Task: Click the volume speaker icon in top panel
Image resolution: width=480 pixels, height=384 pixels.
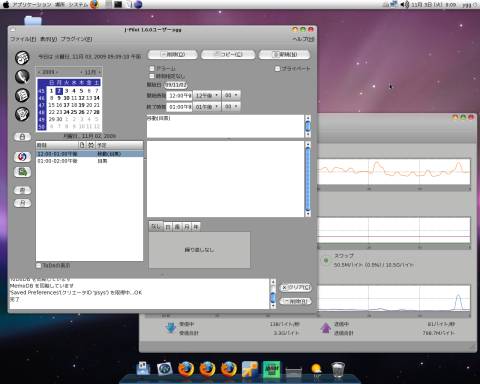Action: [x=404, y=4]
